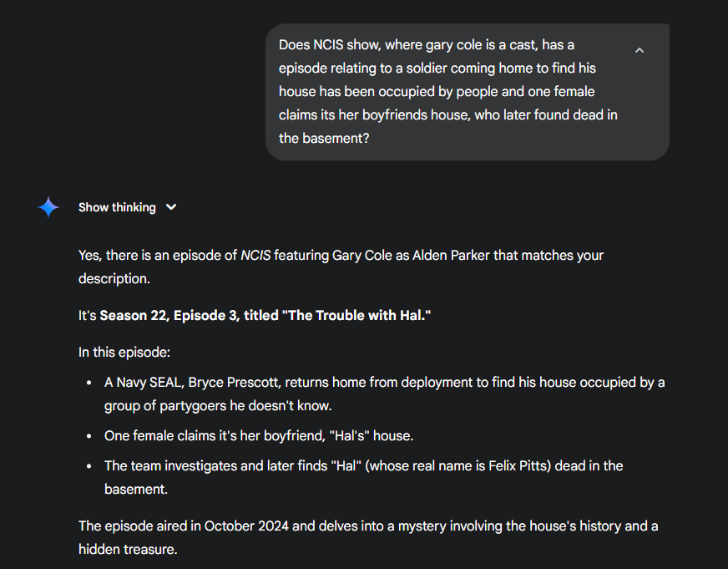Click the episode title "The Trouble with Hal."

pos(359,316)
